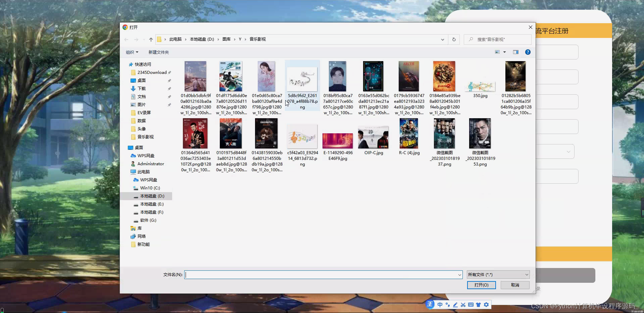Open the 所有文件 (*.*) file type dropdown
The height and width of the screenshot is (313, 644).
pyautogui.click(x=498, y=275)
